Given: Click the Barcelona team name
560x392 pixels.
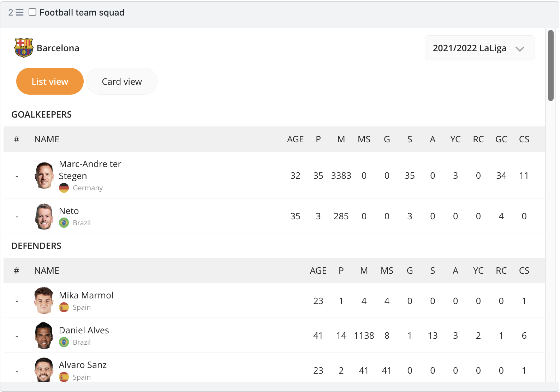Looking at the screenshot, I should (58, 48).
